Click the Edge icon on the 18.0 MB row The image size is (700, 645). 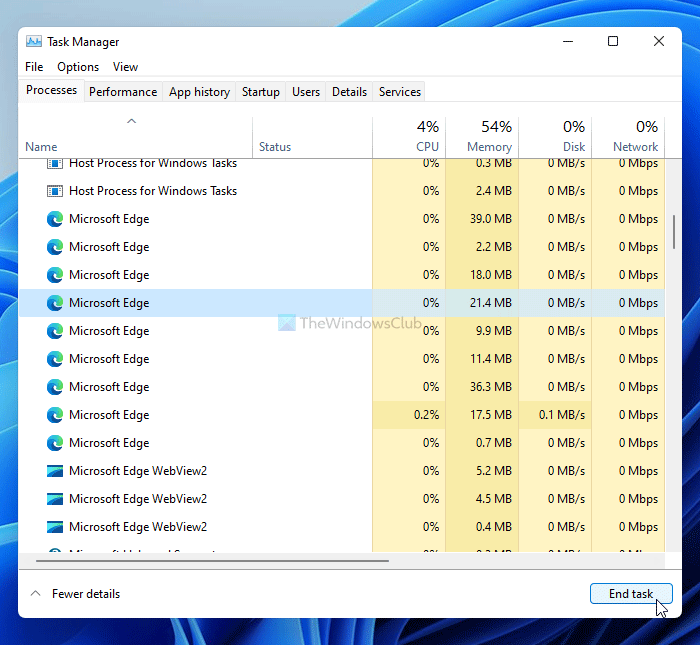pyautogui.click(x=55, y=275)
